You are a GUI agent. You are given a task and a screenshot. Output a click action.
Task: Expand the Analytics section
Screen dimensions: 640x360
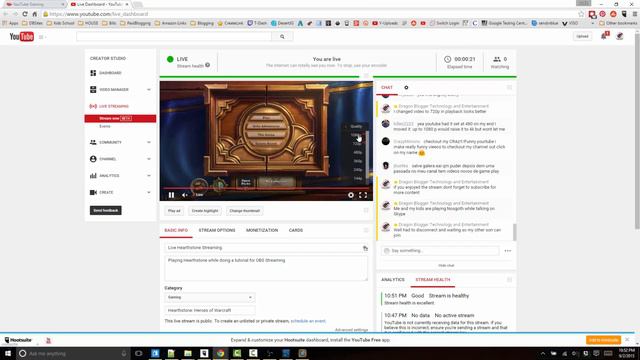149,176
